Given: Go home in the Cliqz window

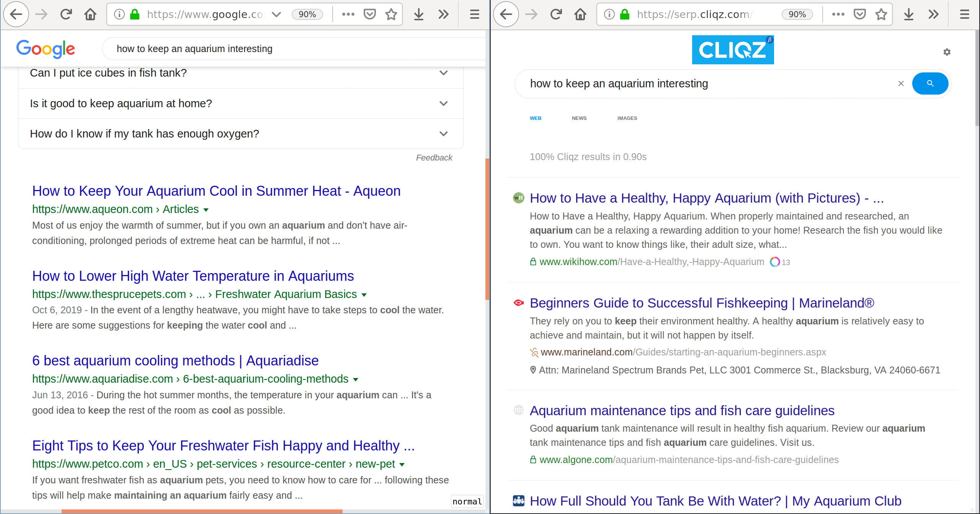Looking at the screenshot, I should click(x=580, y=15).
